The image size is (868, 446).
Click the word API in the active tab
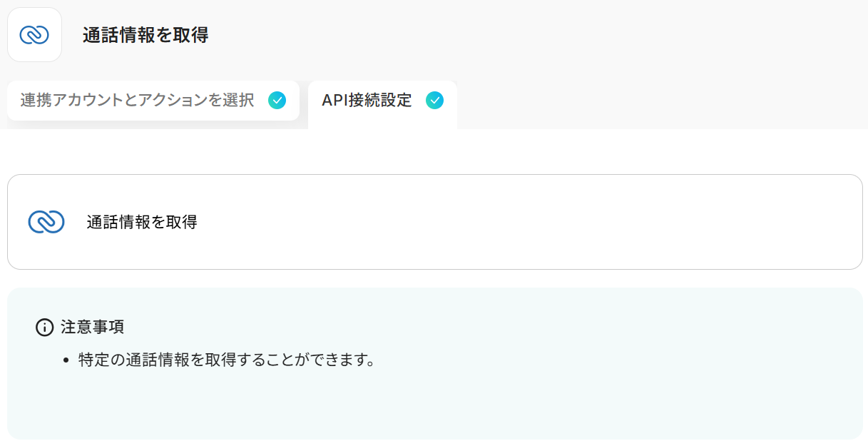click(x=334, y=101)
